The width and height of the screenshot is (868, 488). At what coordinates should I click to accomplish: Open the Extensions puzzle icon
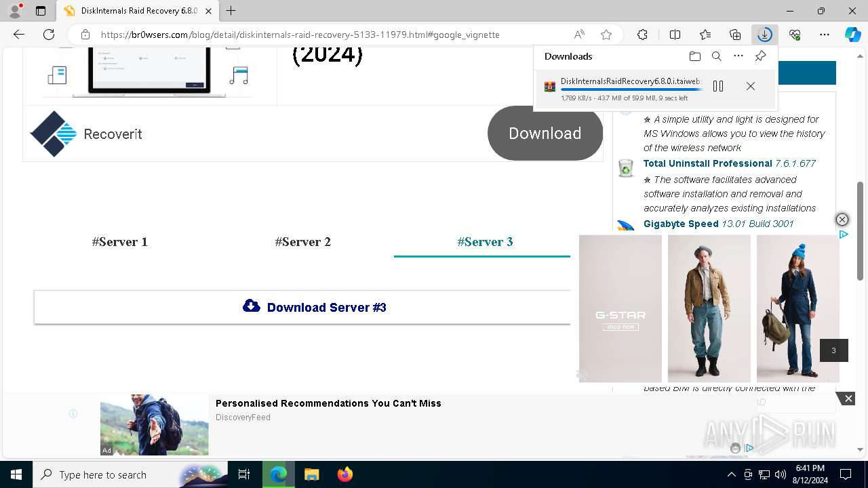tap(642, 35)
